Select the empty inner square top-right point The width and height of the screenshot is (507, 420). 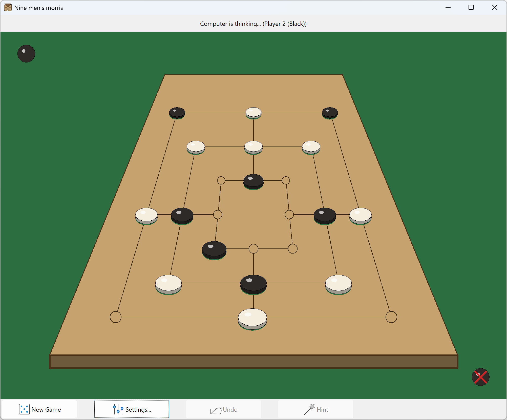click(286, 180)
